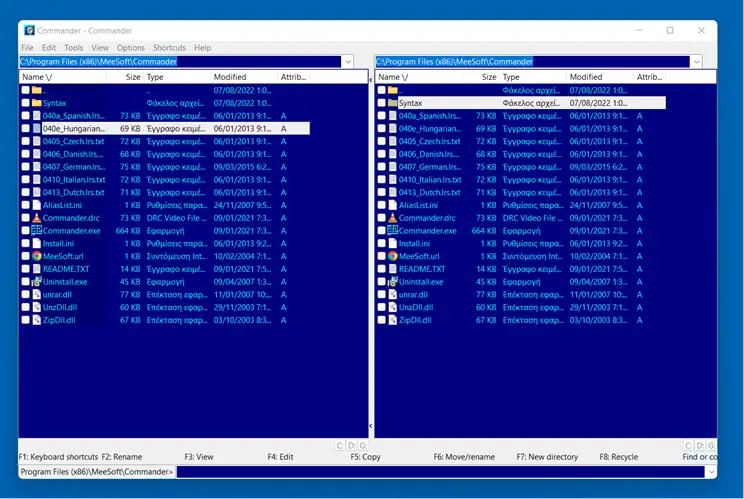Image resolution: width=744 pixels, height=499 pixels.
Task: Click Syntax folder icon in right panel
Action: 393,103
